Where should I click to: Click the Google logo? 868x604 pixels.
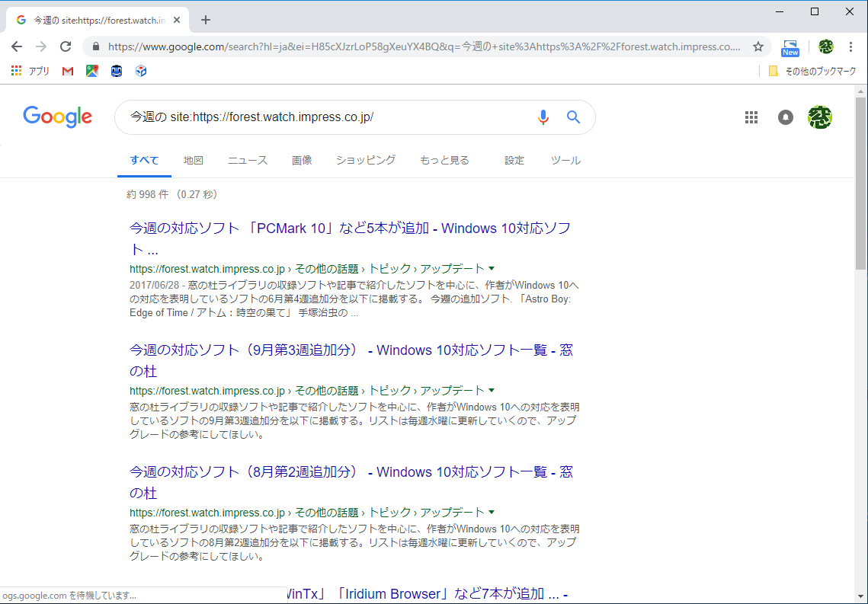[57, 117]
